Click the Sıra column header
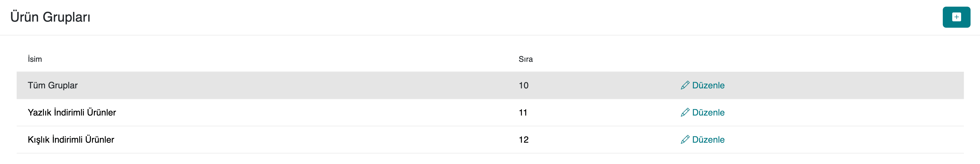Image resolution: width=980 pixels, height=164 pixels. pyautogui.click(x=525, y=59)
